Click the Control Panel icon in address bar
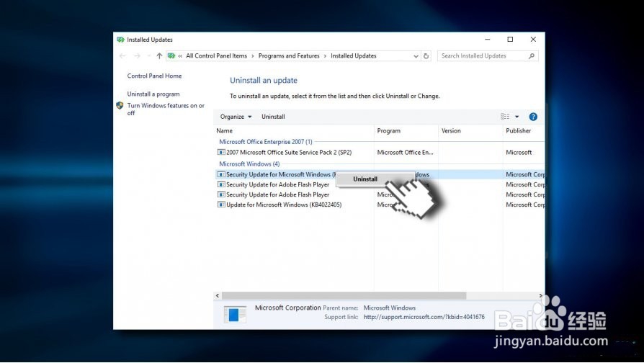Image resolution: width=644 pixels, height=363 pixels. click(171, 56)
